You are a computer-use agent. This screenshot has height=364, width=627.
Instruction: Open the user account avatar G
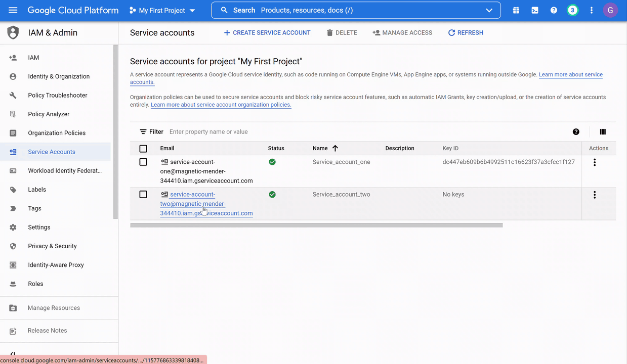610,10
